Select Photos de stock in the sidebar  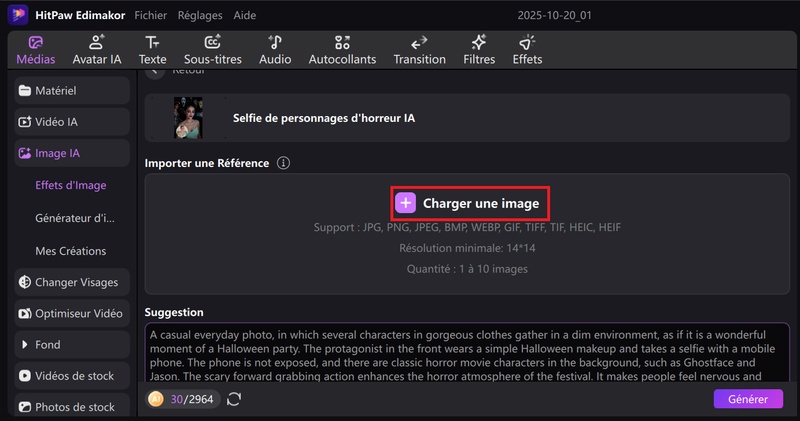click(72, 407)
